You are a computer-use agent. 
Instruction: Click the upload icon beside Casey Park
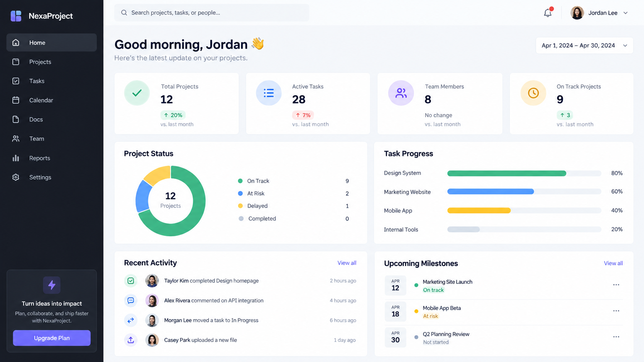131,340
